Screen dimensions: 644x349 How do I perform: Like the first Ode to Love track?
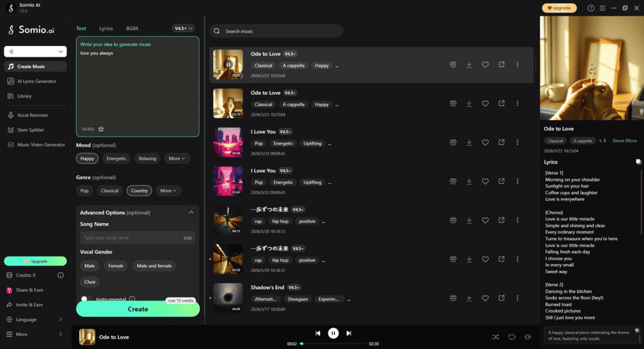click(x=485, y=65)
